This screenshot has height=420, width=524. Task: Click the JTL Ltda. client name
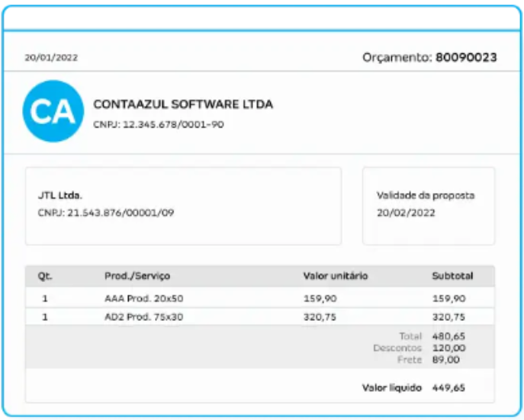pyautogui.click(x=60, y=196)
